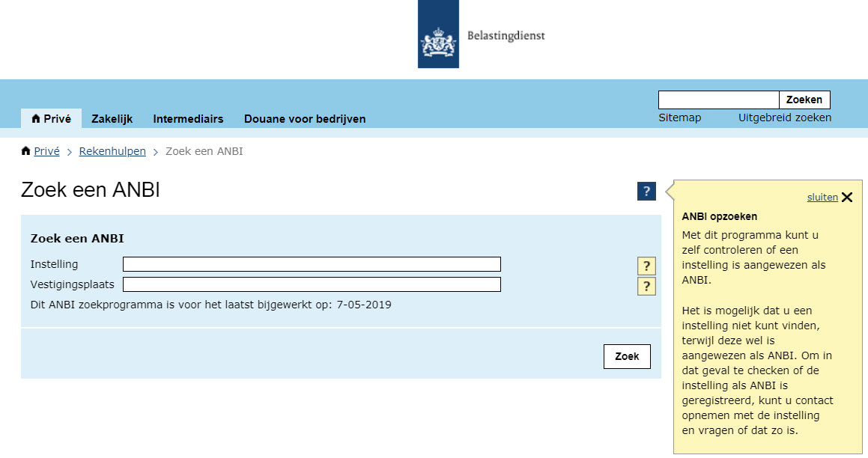Click the blue page help question mark icon

point(646,192)
